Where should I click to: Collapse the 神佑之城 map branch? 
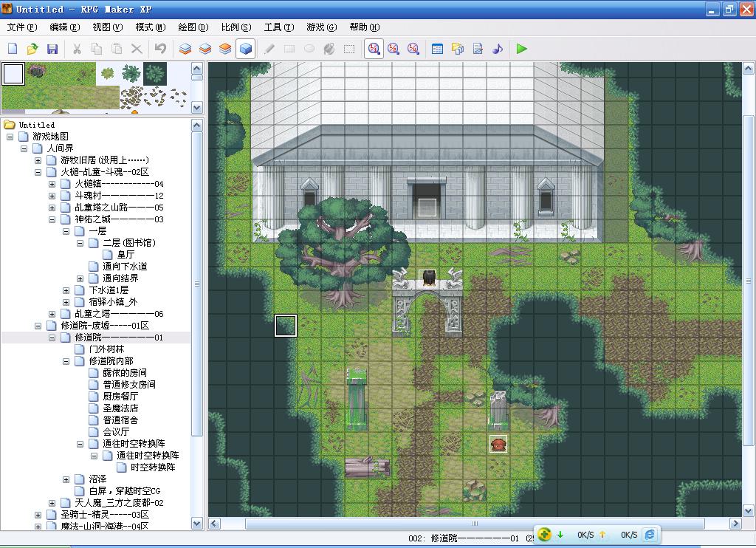[52, 219]
